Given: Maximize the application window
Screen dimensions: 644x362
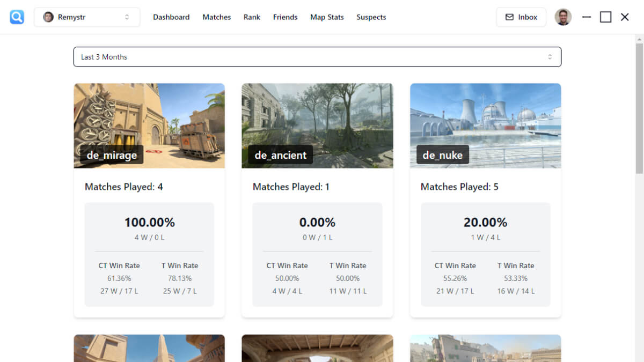Looking at the screenshot, I should [605, 17].
